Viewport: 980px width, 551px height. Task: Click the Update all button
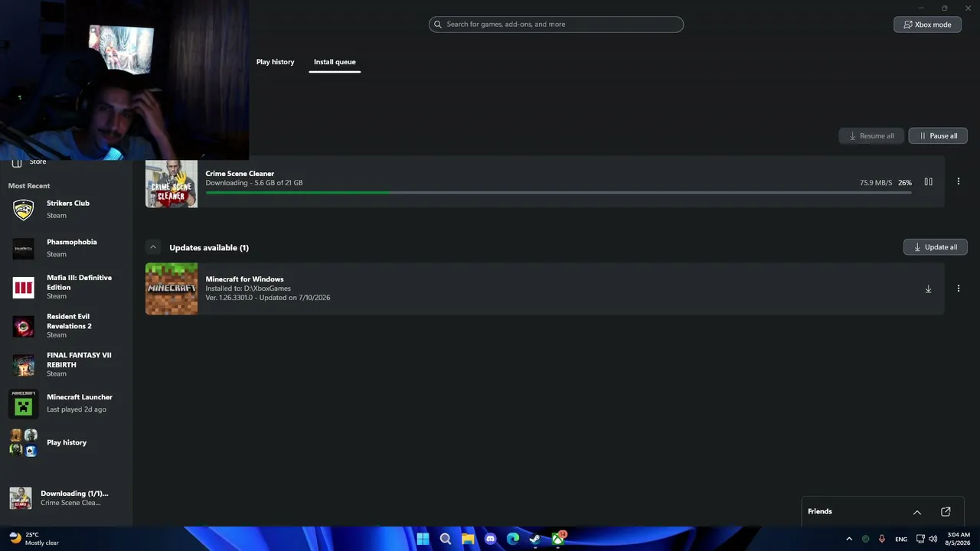tap(935, 247)
